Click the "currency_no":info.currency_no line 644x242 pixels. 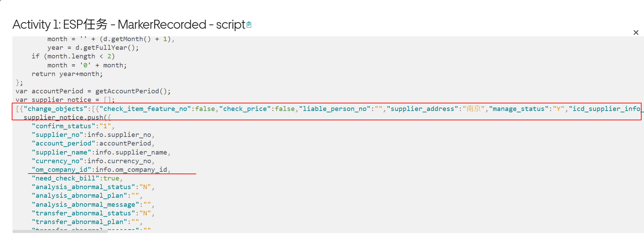pos(93,161)
